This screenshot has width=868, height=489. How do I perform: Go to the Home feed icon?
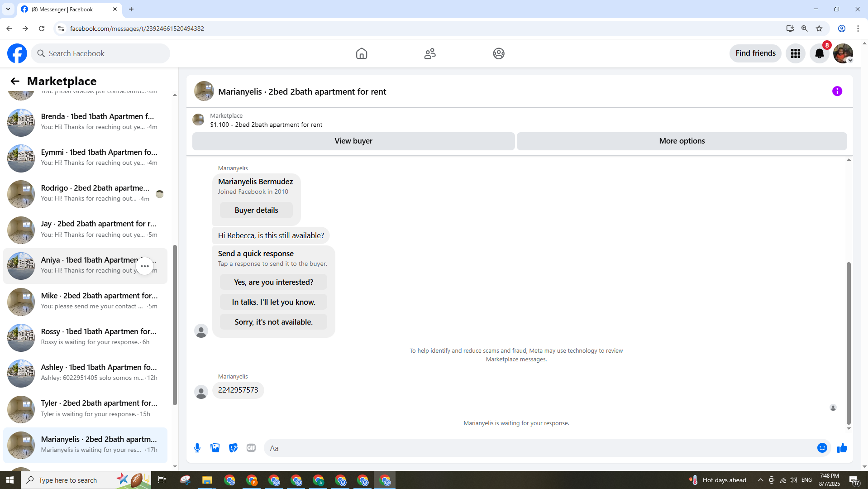pyautogui.click(x=362, y=53)
